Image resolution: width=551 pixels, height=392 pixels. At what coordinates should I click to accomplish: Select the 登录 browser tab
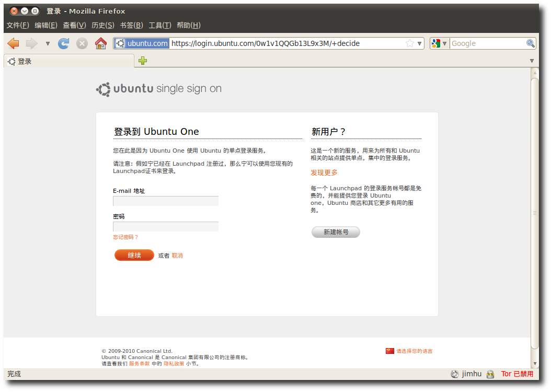69,61
